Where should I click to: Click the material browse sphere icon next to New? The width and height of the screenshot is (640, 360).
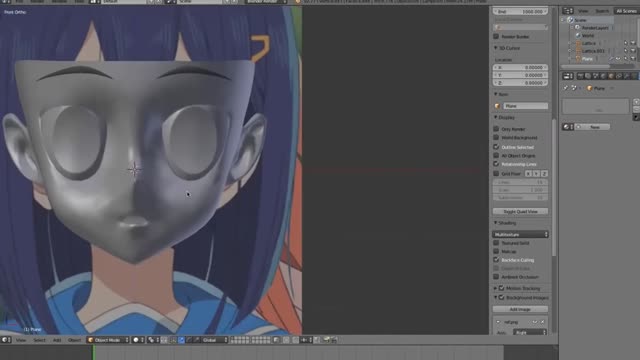pyautogui.click(x=567, y=127)
